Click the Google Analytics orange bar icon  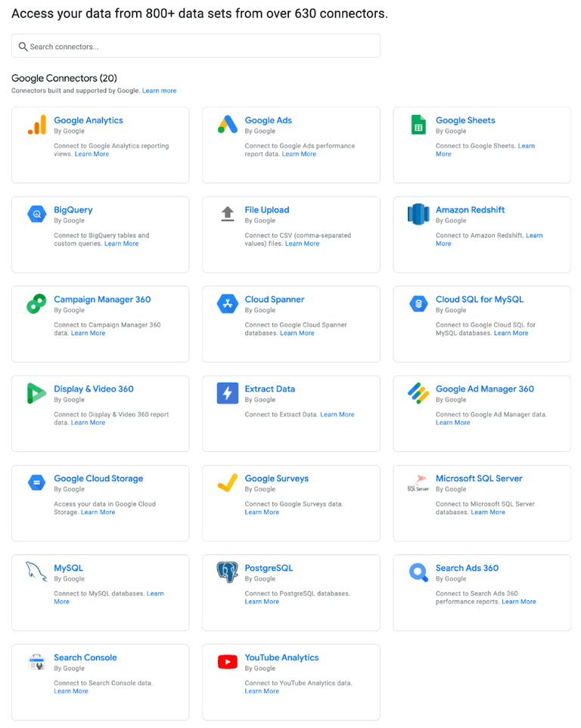tap(36, 125)
